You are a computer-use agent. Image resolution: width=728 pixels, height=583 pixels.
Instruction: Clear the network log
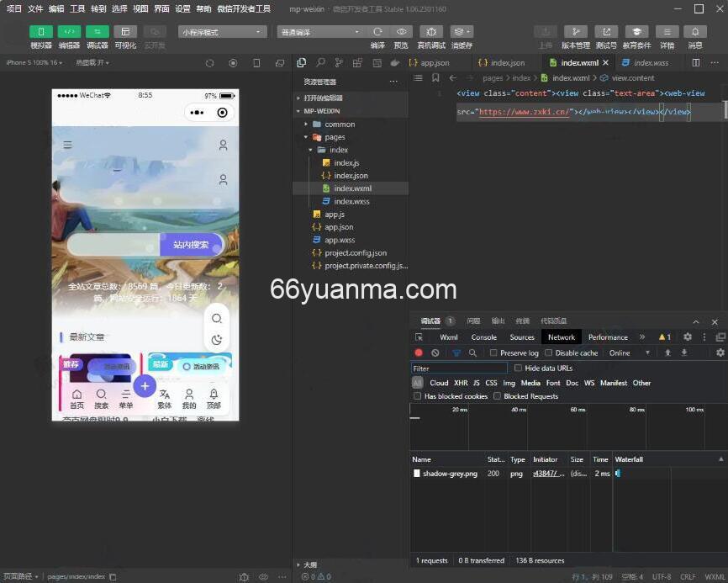pos(435,353)
